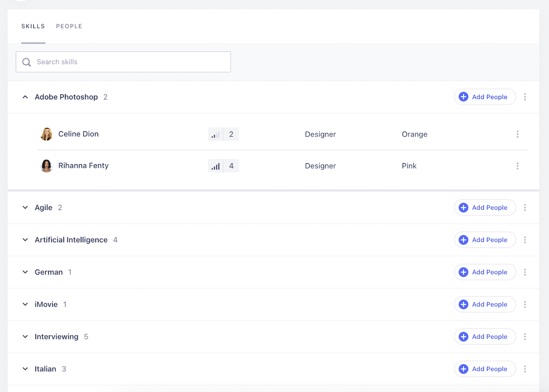
Task: Select the Skills tab
Action: pyautogui.click(x=33, y=26)
